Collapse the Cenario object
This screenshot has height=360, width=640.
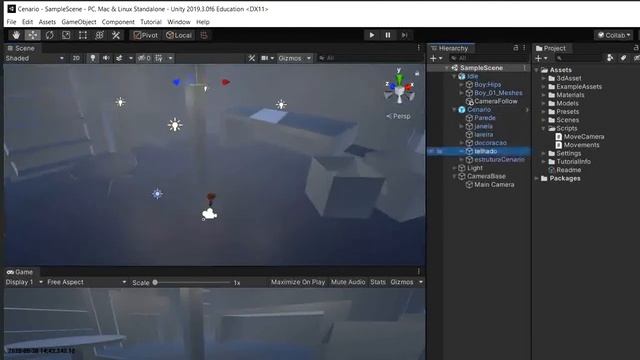pyautogui.click(x=454, y=110)
